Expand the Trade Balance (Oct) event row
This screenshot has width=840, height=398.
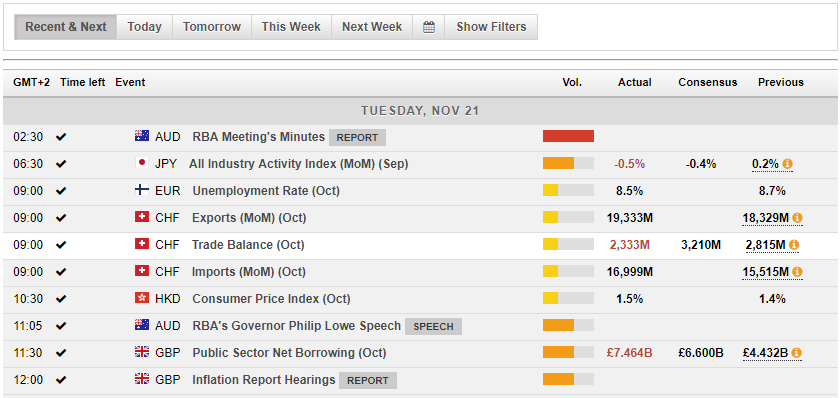pyautogui.click(x=420, y=245)
